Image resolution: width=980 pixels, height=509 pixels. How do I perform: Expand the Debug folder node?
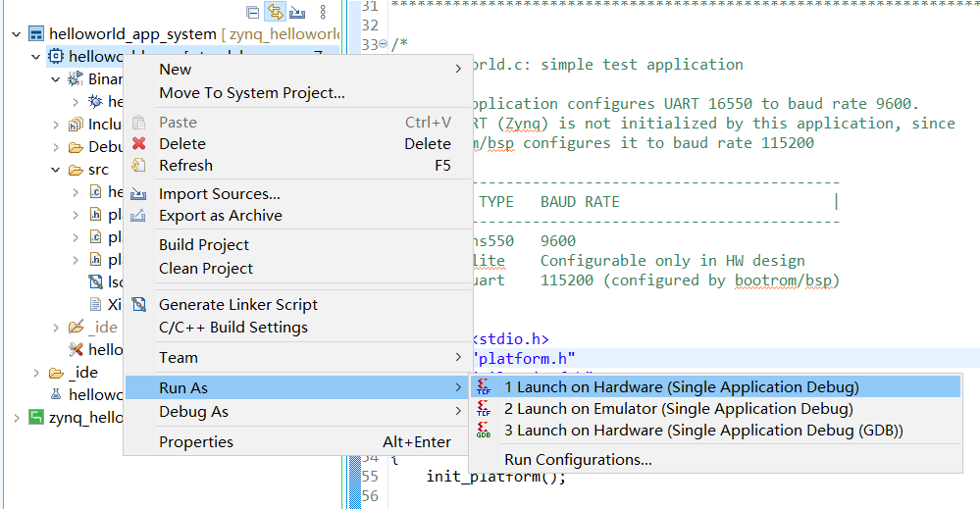[x=56, y=147]
